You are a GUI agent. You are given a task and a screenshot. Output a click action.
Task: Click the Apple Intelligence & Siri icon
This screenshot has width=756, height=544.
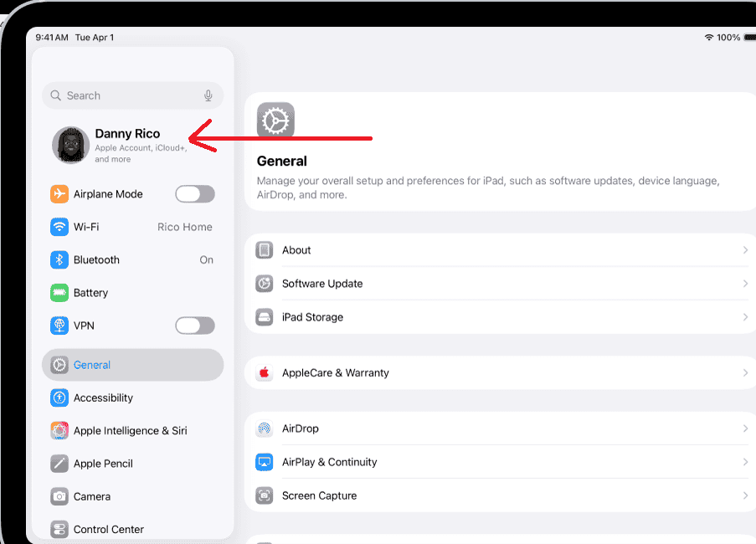59,430
